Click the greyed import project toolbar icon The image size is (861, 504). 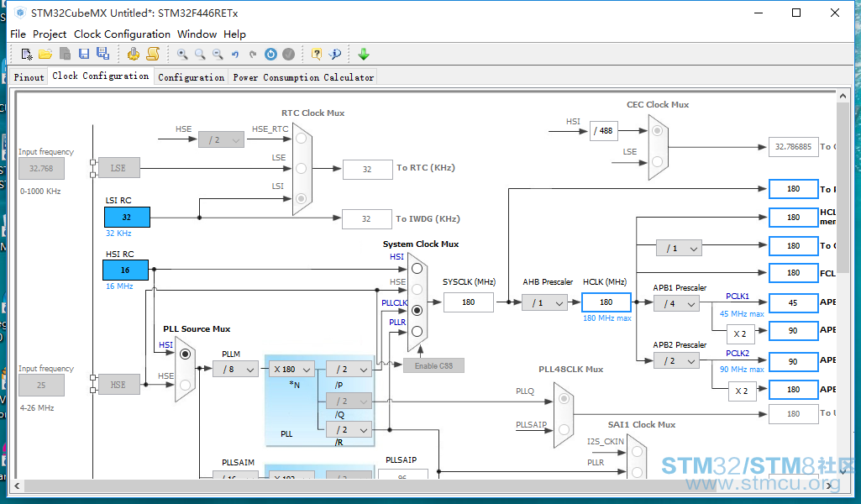click(x=65, y=54)
